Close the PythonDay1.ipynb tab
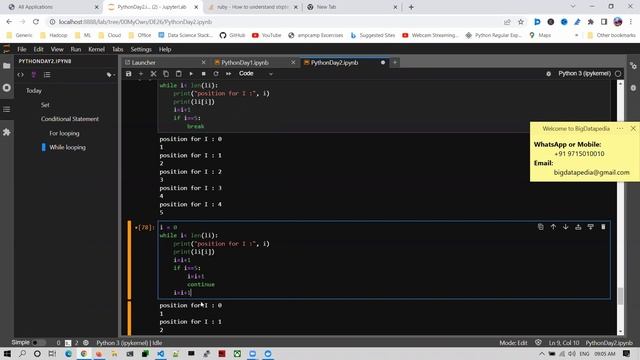Screen dimensions: 640x360 pos(293,62)
